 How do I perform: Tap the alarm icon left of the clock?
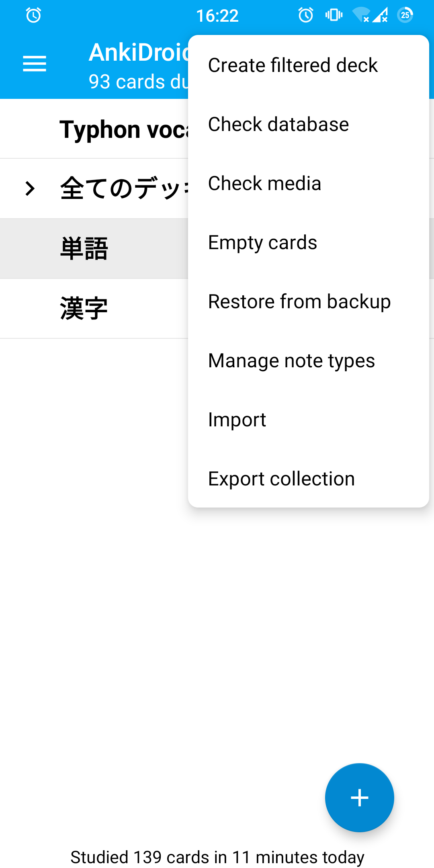click(x=33, y=15)
